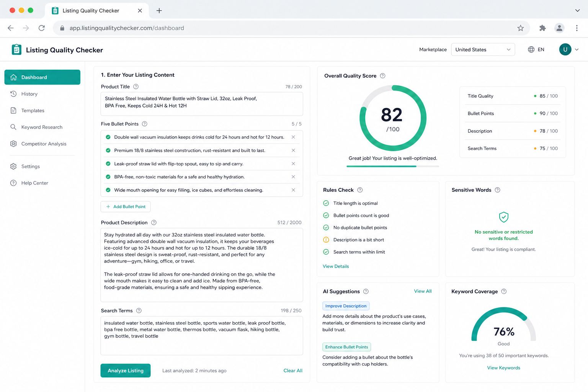
Task: Open the Overall Quality Score info icon
Action: point(382,76)
